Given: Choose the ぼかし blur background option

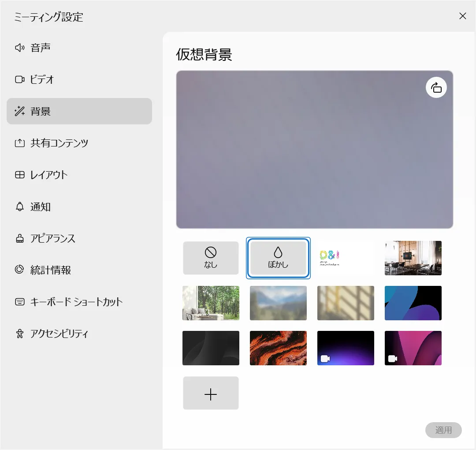Looking at the screenshot, I should click(x=278, y=258).
